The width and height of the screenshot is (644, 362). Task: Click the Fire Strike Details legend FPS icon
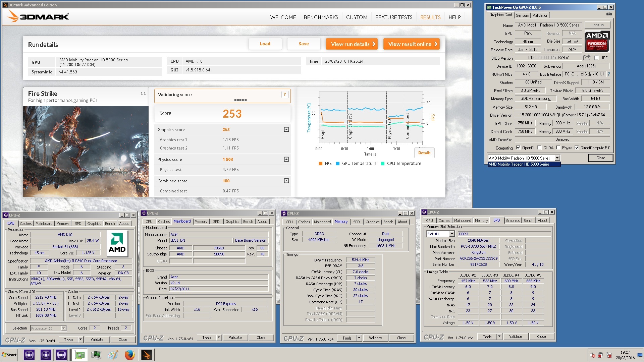pyautogui.click(x=321, y=164)
